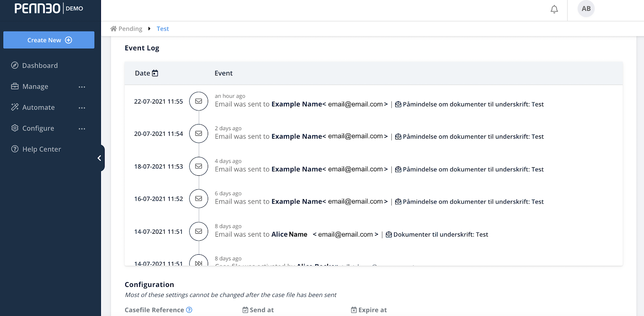
Task: Go to Pending breadcrumb
Action: pos(130,29)
